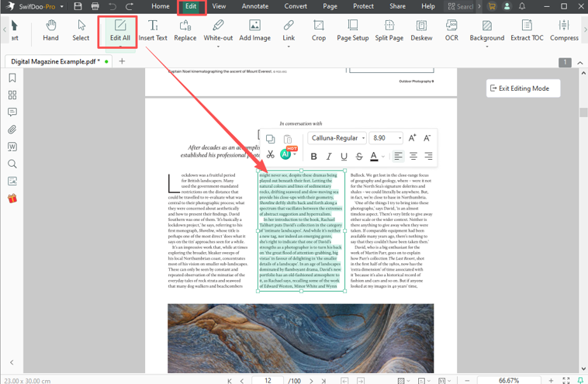Add a new document tab with plus
The width and height of the screenshot is (588, 384).
point(122,61)
